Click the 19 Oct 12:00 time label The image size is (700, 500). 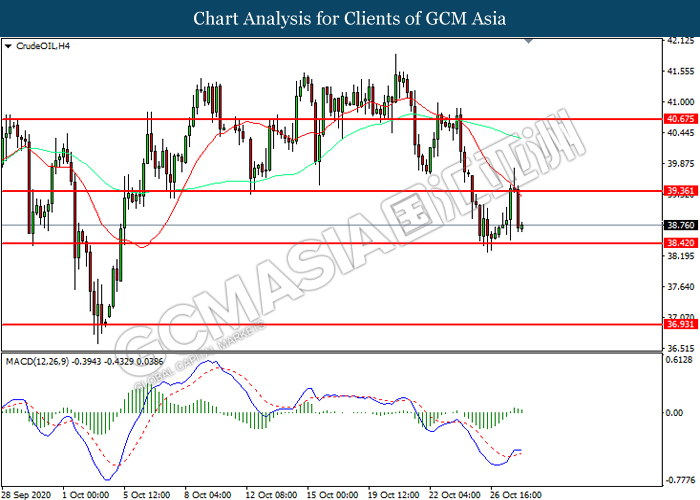[394, 495]
